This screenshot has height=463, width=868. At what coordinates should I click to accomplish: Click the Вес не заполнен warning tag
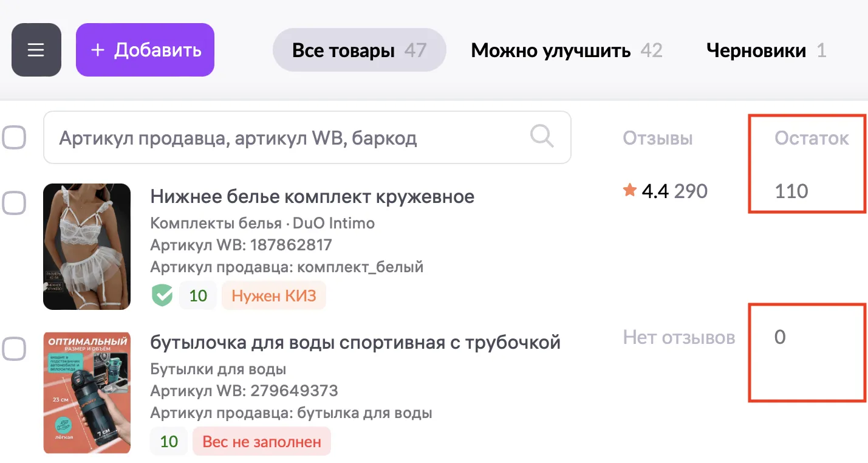click(x=261, y=441)
